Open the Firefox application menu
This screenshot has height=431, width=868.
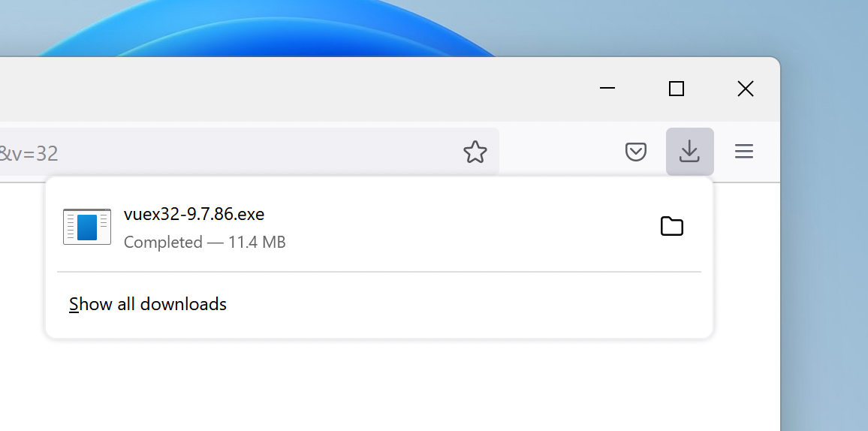(x=744, y=152)
